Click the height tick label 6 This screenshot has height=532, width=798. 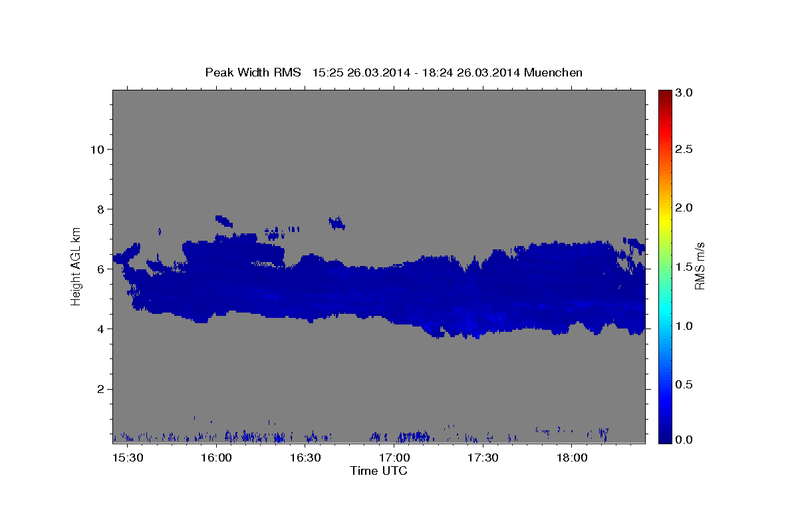pos(100,269)
